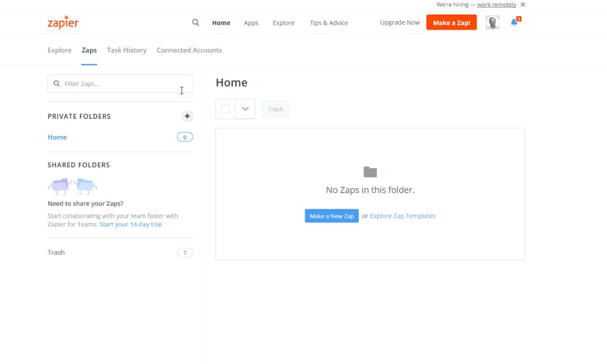Click the SHARED FOLDERS heading
Image resolution: width=607 pixels, height=364 pixels.
[x=78, y=165]
